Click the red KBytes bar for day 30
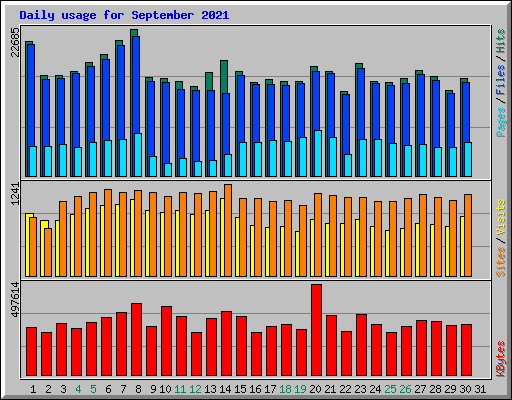The image size is (512, 400). (x=467, y=350)
